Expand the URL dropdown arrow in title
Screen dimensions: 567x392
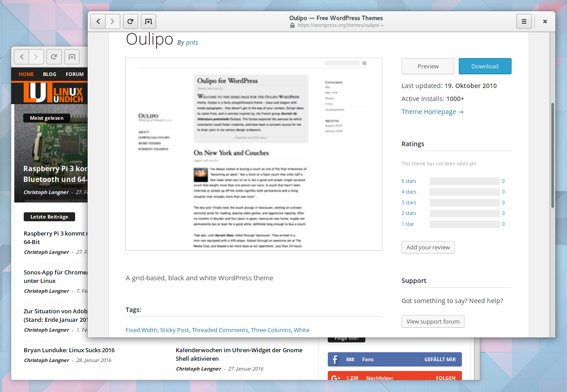click(382, 26)
